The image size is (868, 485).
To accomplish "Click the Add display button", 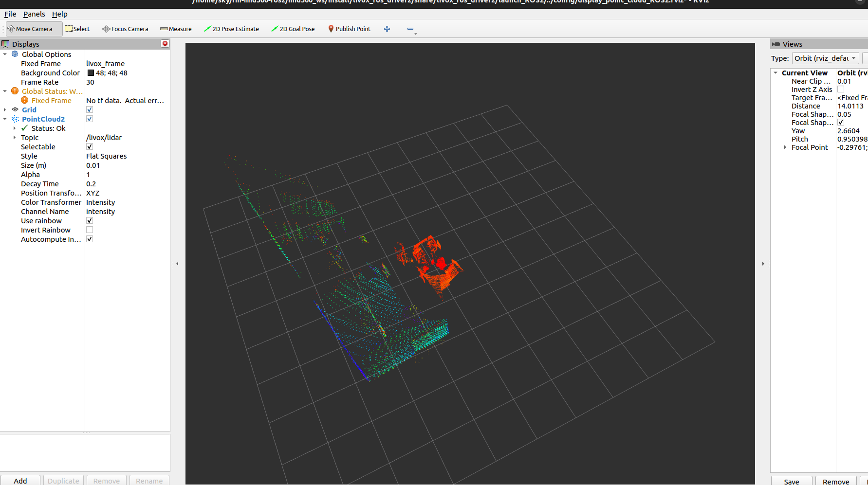I will coord(20,480).
